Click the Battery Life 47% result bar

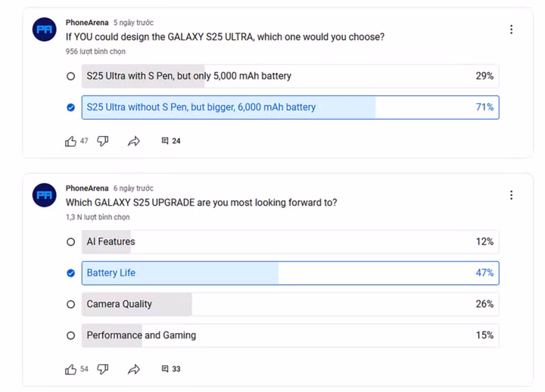pyautogui.click(x=291, y=273)
